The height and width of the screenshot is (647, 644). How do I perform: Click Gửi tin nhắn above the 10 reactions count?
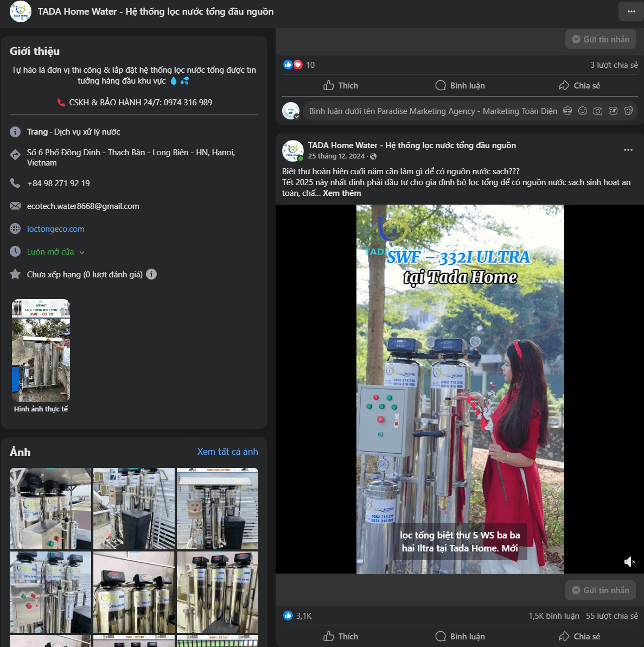tap(600, 40)
